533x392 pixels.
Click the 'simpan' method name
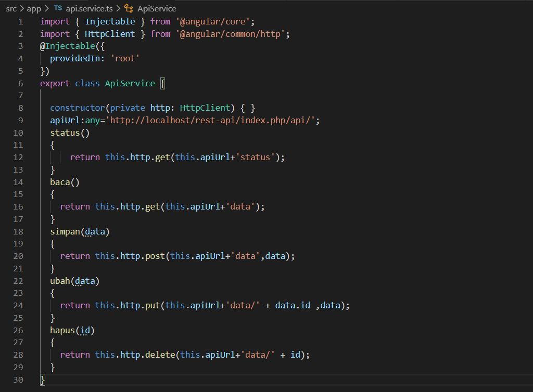65,231
